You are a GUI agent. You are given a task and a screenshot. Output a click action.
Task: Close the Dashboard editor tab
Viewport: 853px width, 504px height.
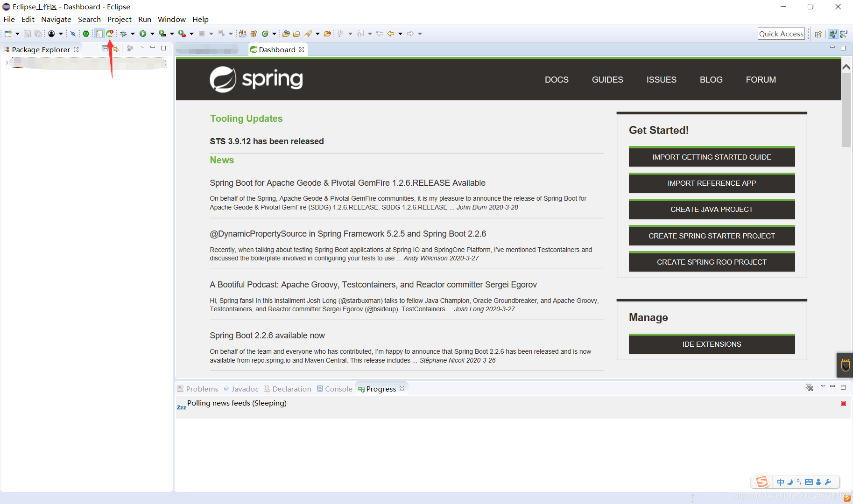pos(302,49)
